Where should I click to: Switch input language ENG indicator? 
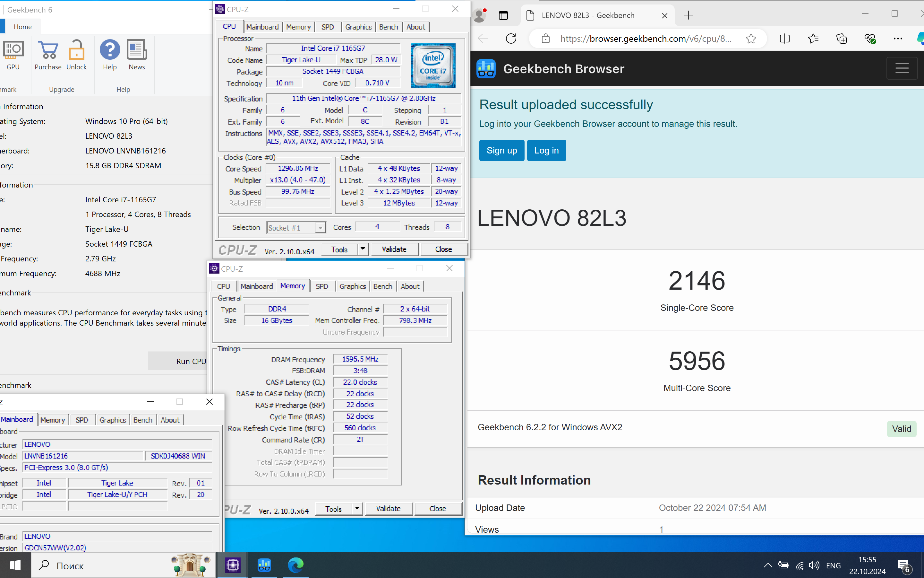[x=833, y=565]
